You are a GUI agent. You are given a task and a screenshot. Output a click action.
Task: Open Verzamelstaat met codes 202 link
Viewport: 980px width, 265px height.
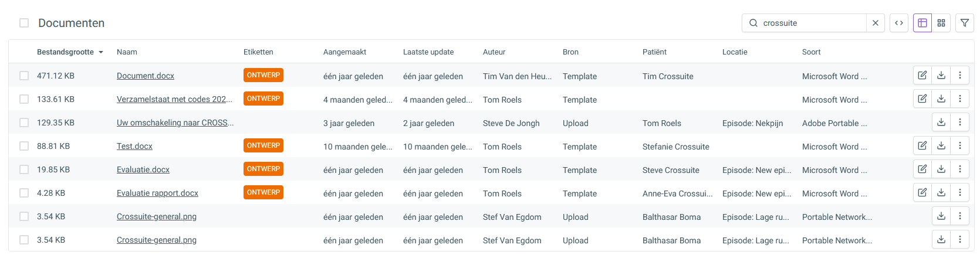pos(174,99)
